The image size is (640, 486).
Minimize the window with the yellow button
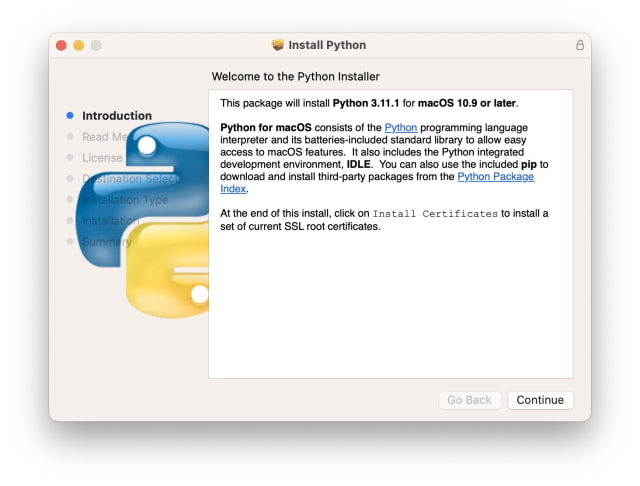pos(79,45)
